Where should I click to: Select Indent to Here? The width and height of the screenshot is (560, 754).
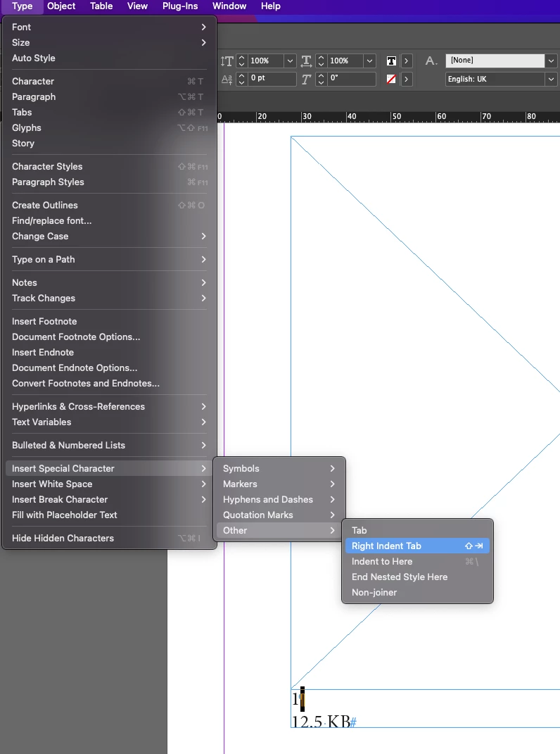click(417, 561)
